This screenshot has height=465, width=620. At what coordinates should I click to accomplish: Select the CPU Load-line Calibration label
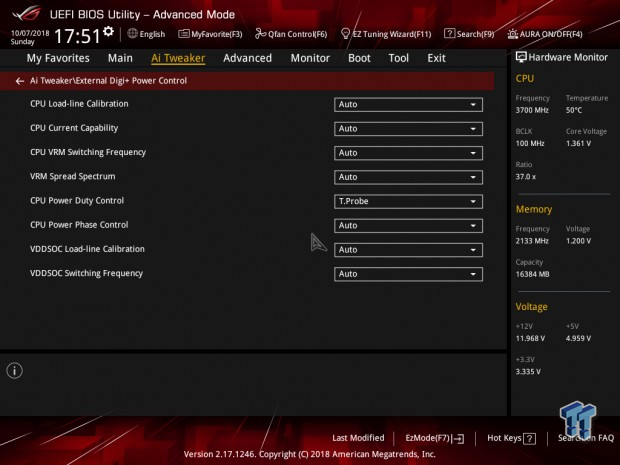pos(79,104)
